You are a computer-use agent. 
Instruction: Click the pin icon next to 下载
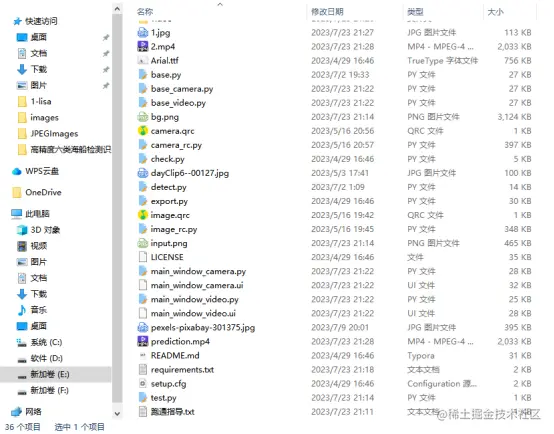[x=106, y=70]
